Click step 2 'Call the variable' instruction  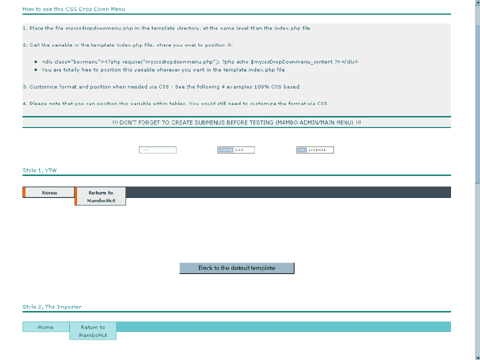128,45
